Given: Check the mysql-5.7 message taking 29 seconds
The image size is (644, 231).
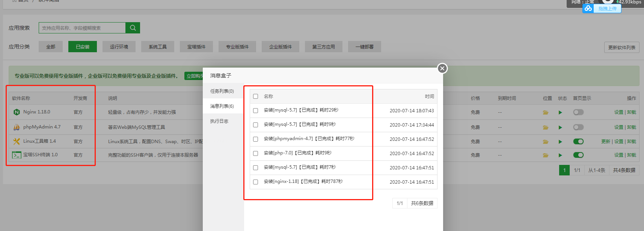Looking at the screenshot, I should coord(256,111).
